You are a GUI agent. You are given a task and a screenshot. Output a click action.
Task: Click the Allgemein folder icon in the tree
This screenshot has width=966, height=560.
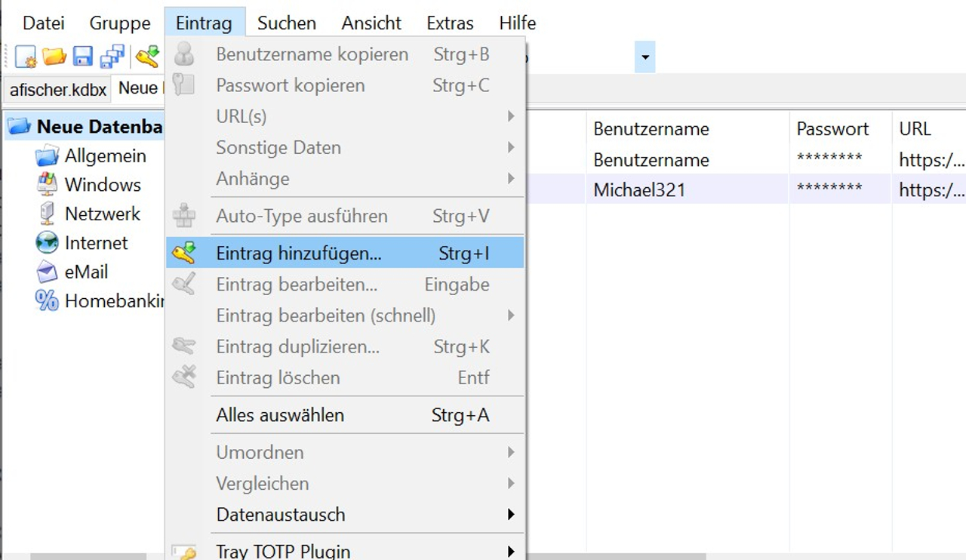point(47,156)
